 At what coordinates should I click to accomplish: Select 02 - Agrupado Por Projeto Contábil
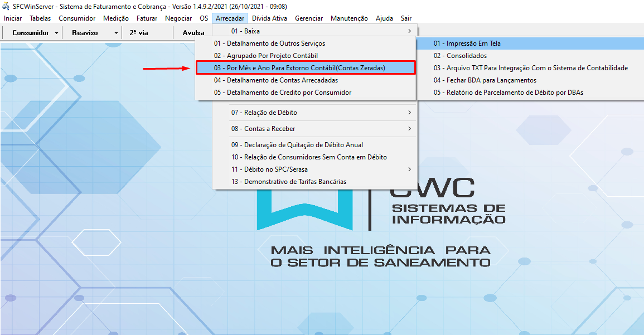coord(266,56)
